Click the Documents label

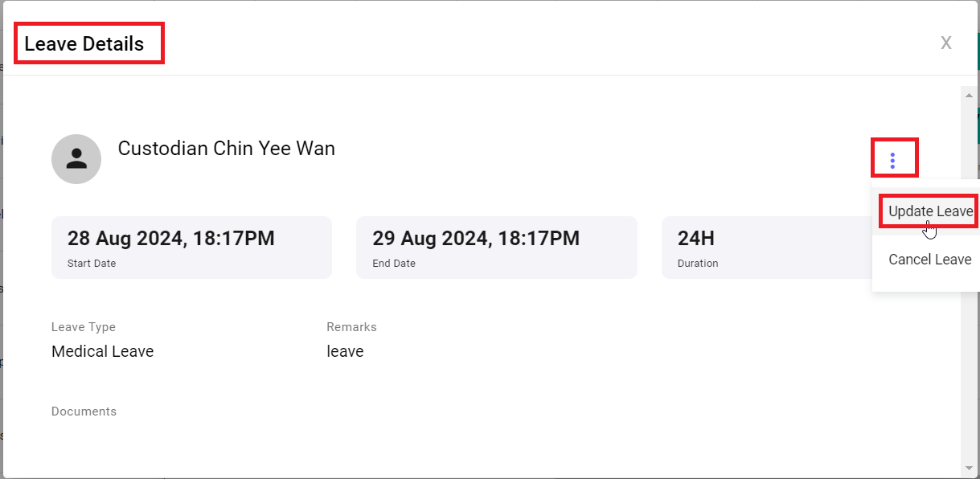[x=84, y=411]
